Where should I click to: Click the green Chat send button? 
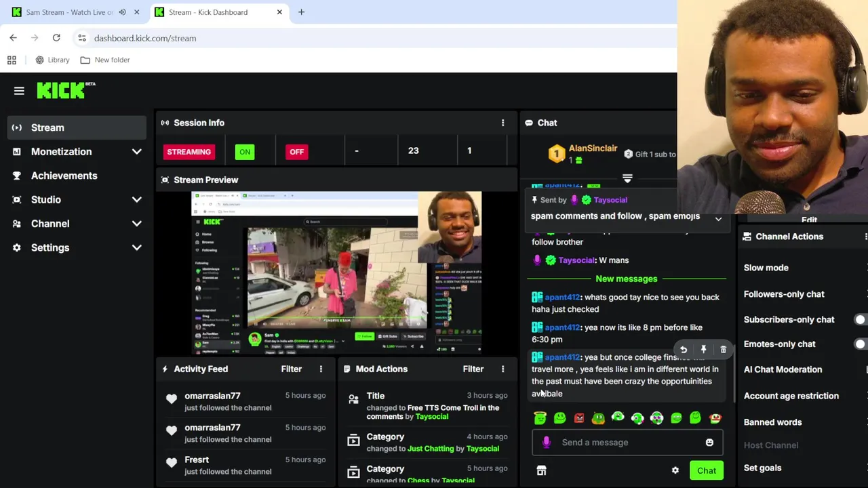click(707, 470)
